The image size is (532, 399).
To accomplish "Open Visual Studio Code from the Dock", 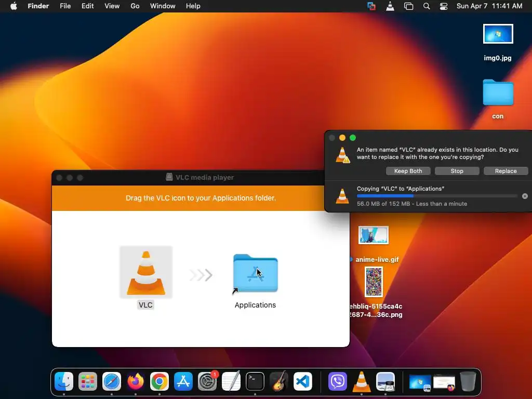I will (303, 381).
